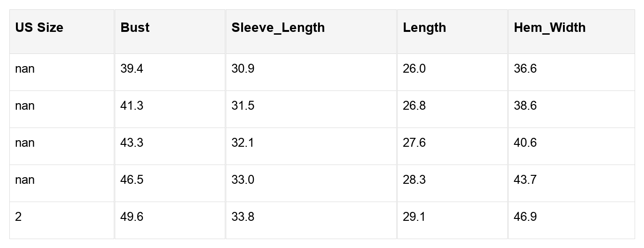This screenshot has width=644, height=248.
Task: Click the Length value 26.0
Action: pos(414,69)
